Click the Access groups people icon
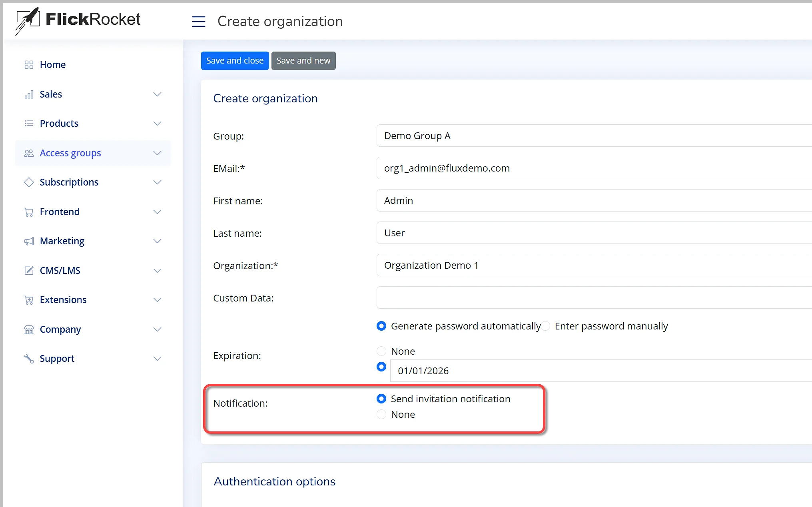This screenshot has width=812, height=507. (29, 153)
